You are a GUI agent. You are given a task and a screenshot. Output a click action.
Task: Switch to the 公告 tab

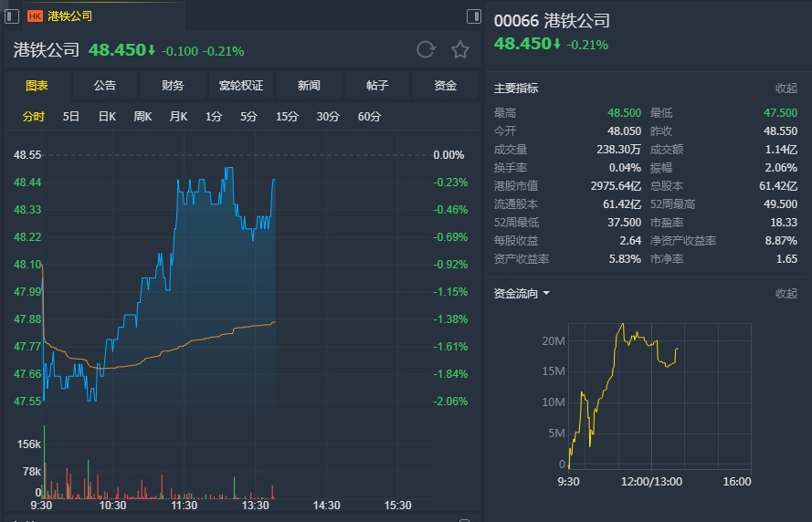(x=105, y=86)
